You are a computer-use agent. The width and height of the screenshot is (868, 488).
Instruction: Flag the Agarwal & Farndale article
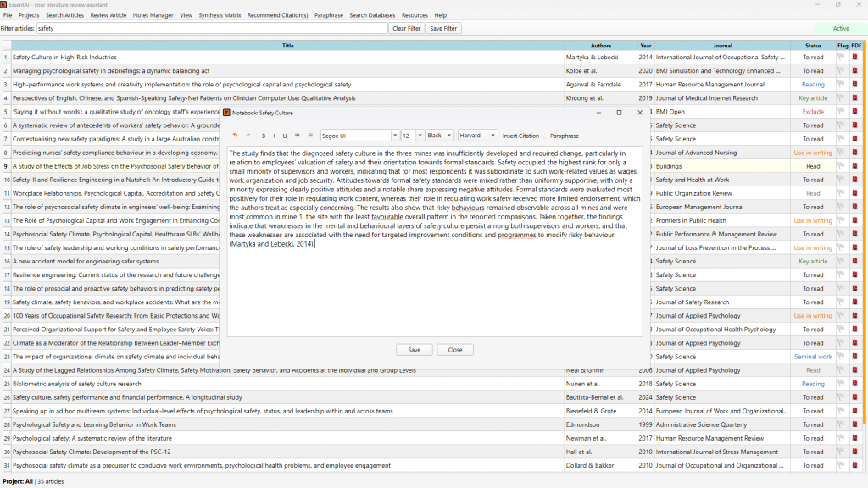pos(842,84)
